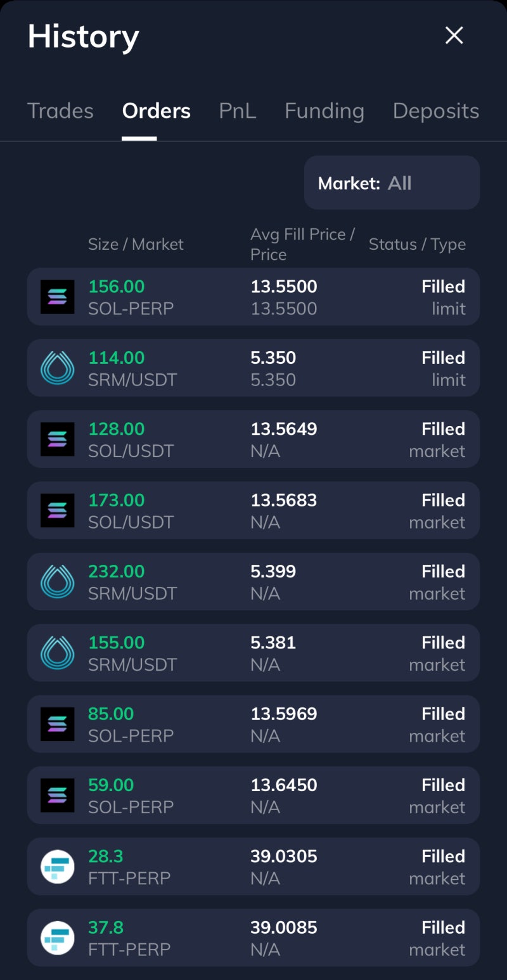Viewport: 507px width, 980px height.
Task: Open the Market: All filter dropdown
Action: coord(392,183)
